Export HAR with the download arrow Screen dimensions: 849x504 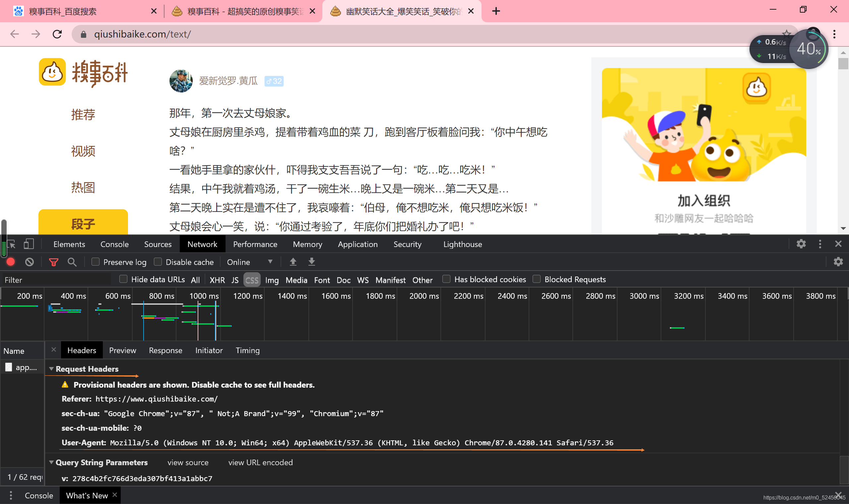pos(311,262)
